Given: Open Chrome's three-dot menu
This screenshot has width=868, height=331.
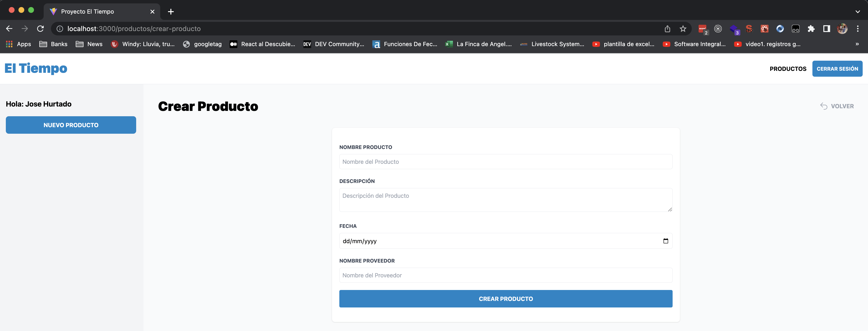Looking at the screenshot, I should coord(858,29).
